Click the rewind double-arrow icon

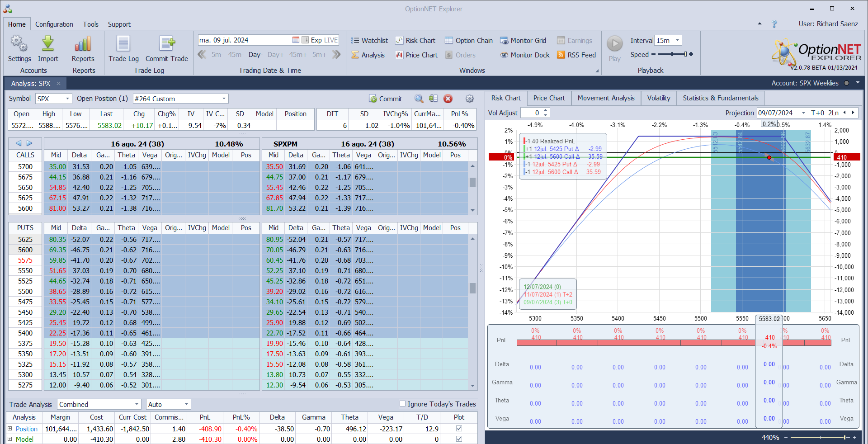click(202, 55)
